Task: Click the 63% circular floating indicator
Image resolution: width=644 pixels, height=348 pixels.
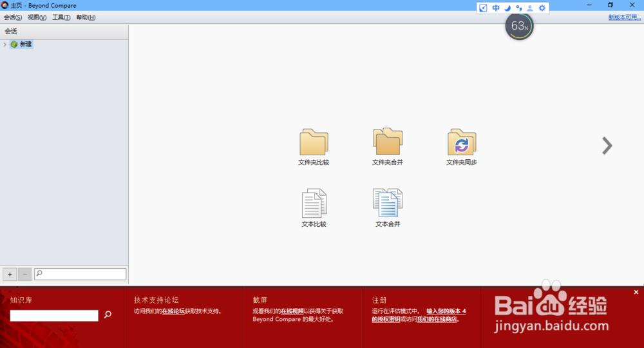Action: (519, 26)
